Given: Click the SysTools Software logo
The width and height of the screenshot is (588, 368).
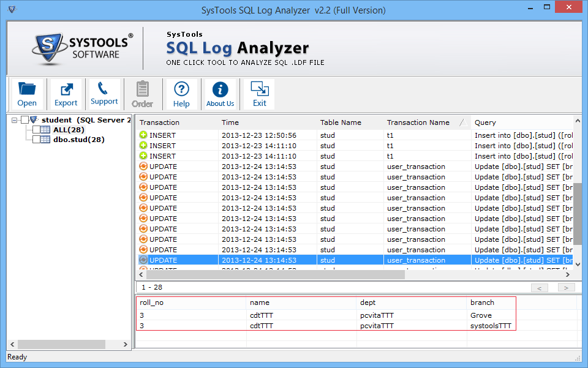Looking at the screenshot, I should (83, 48).
